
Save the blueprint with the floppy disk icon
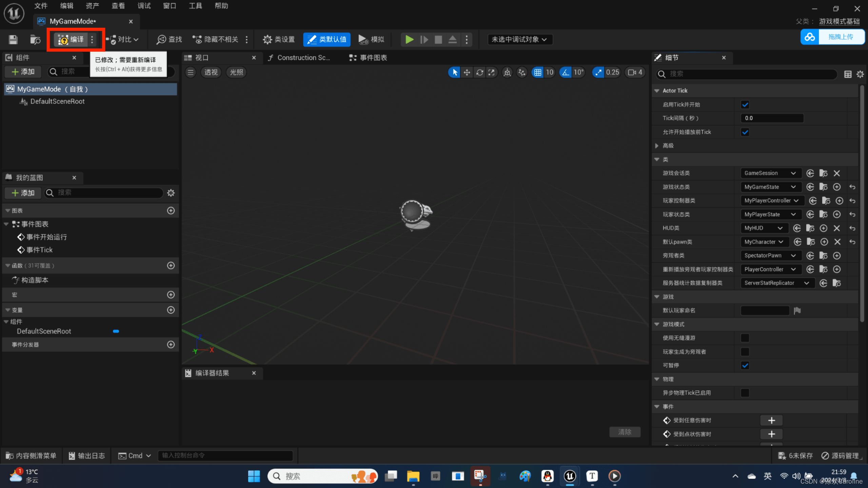tap(13, 40)
